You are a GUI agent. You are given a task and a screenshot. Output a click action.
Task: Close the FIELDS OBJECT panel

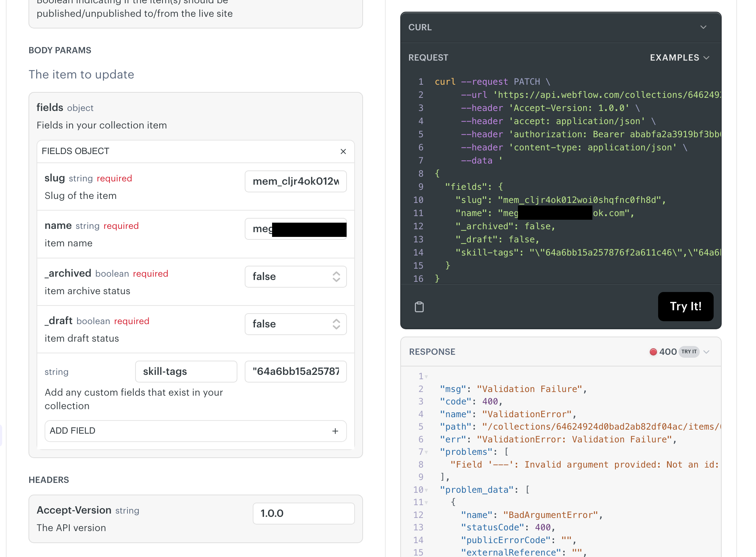pyautogui.click(x=343, y=151)
